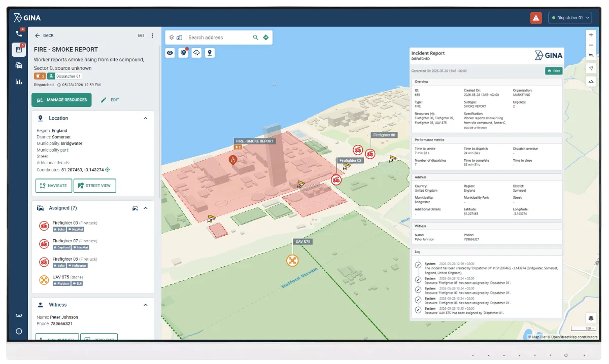Click the Helicopter tag under Firefighter 08
Viewport: 609px width, 364px height.
click(x=78, y=266)
